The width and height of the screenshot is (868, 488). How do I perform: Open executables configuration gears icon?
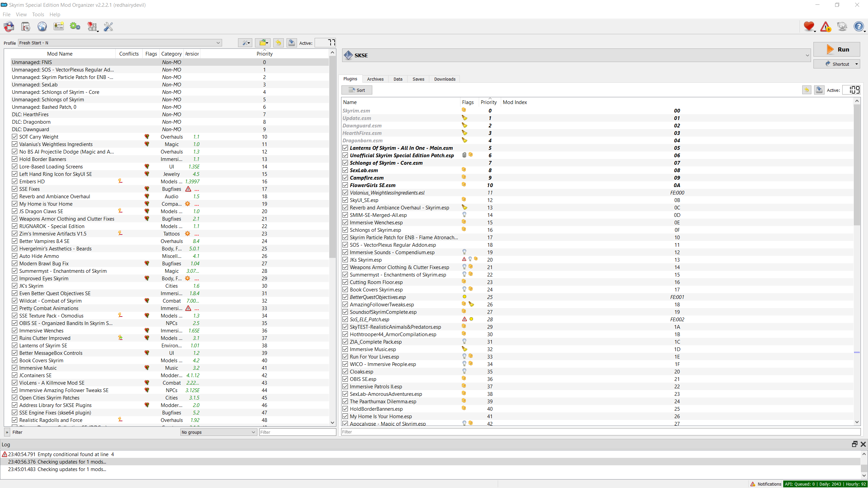pos(75,26)
